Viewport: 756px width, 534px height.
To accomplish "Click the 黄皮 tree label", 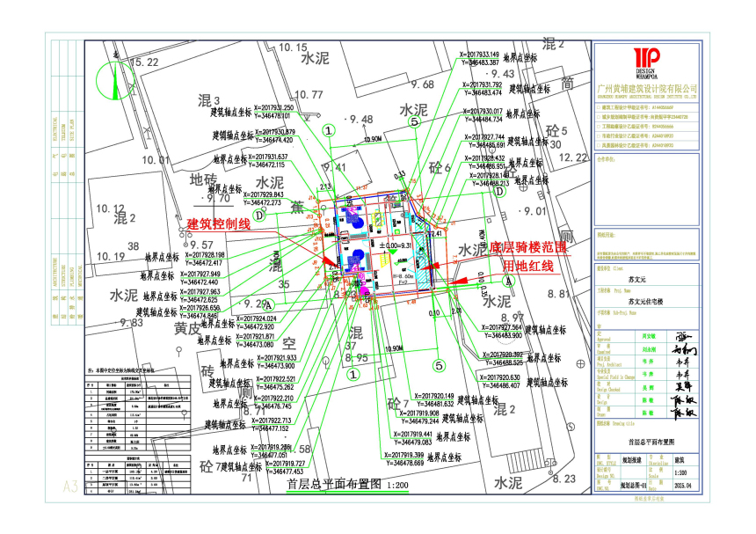I will pos(187,329).
